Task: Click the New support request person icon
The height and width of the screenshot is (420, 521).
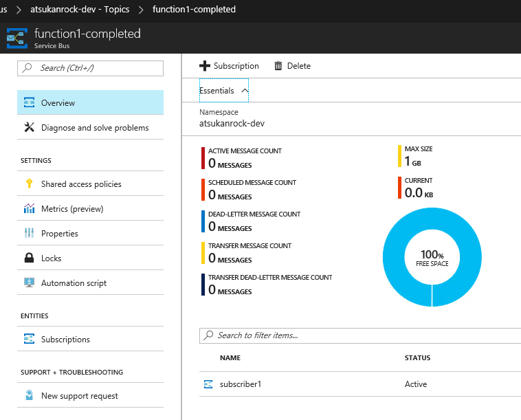Action: 30,395
